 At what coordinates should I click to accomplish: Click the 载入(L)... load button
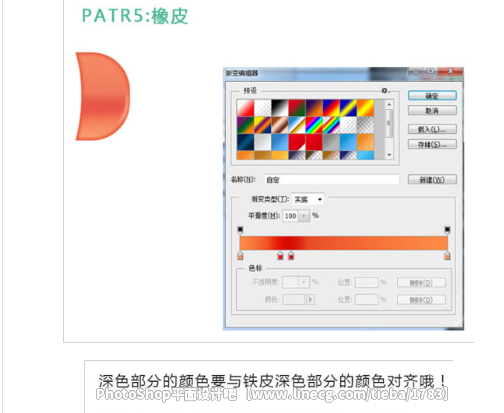[x=432, y=129]
